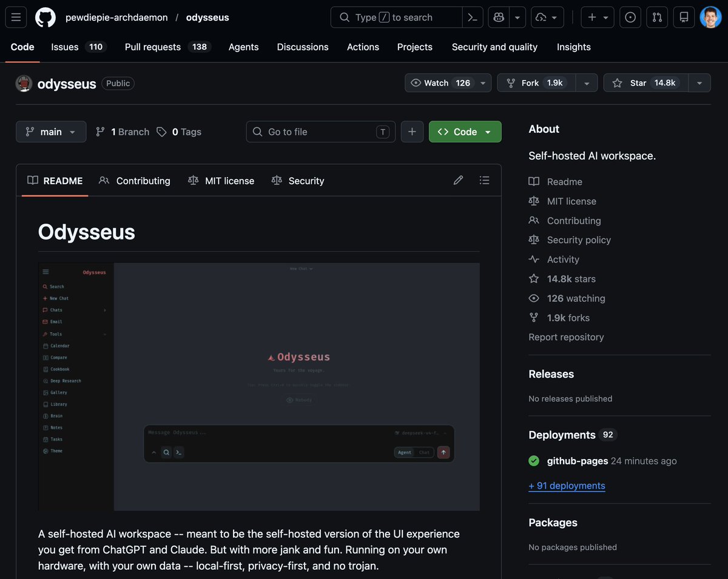Click the green check deployment status icon
Viewport: 728px width, 579px height.
tap(534, 461)
